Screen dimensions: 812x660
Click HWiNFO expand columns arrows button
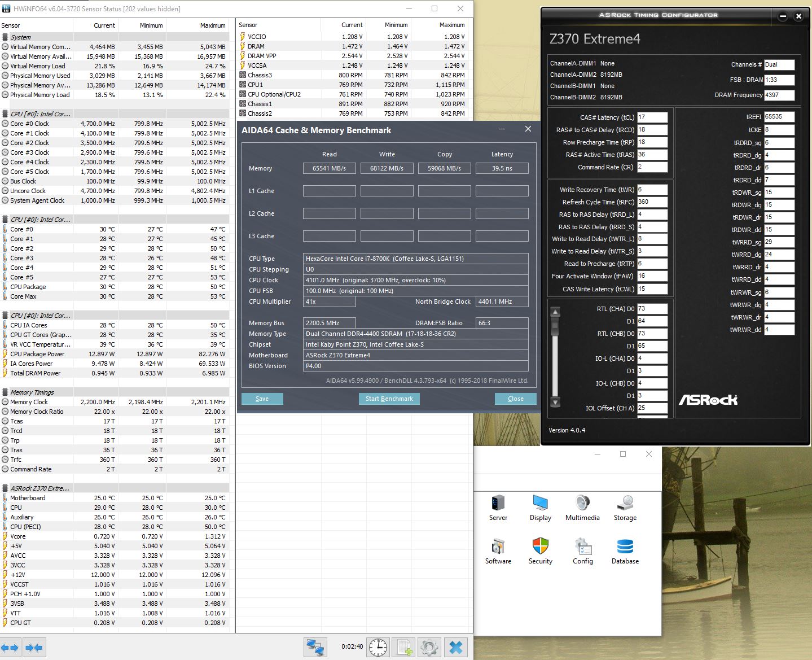point(10,647)
